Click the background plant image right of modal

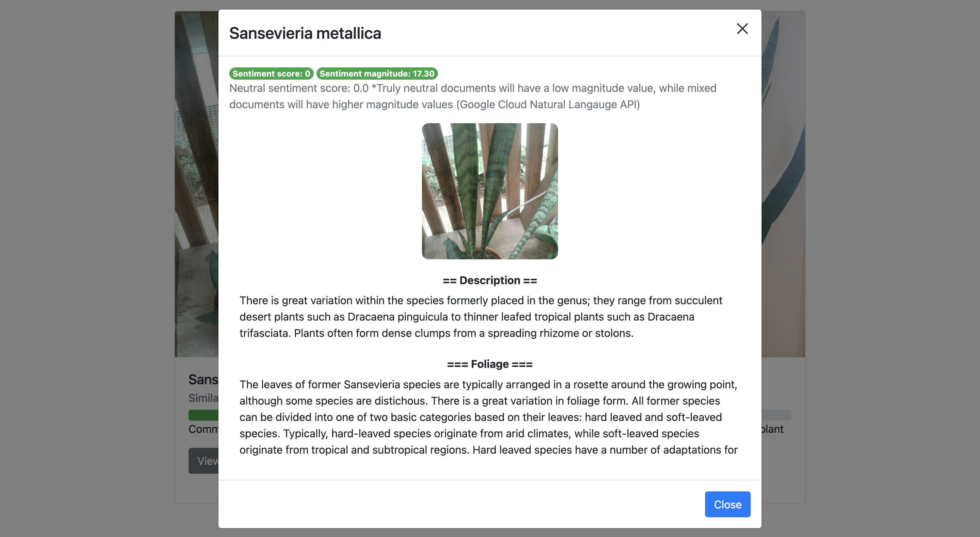point(783,183)
